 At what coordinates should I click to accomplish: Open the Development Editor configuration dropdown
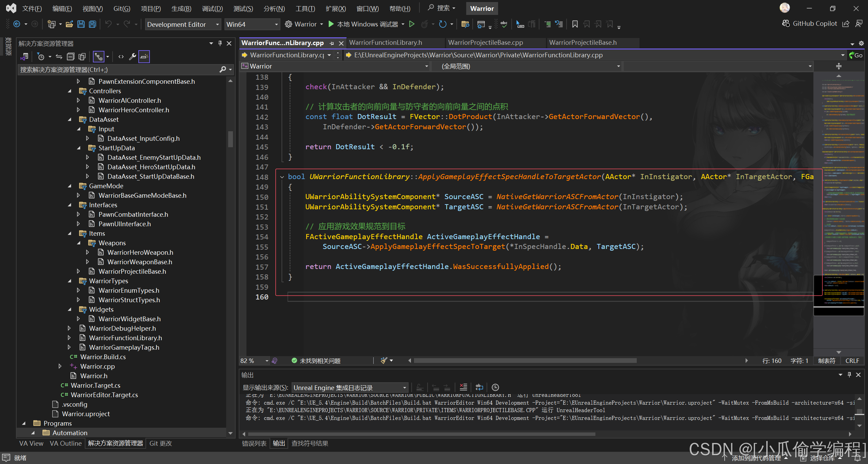click(183, 24)
